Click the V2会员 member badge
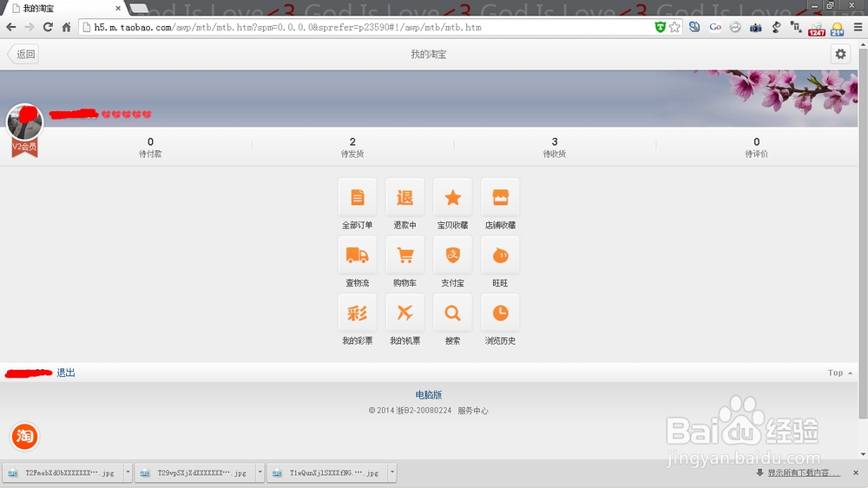The image size is (868, 488). click(x=25, y=148)
